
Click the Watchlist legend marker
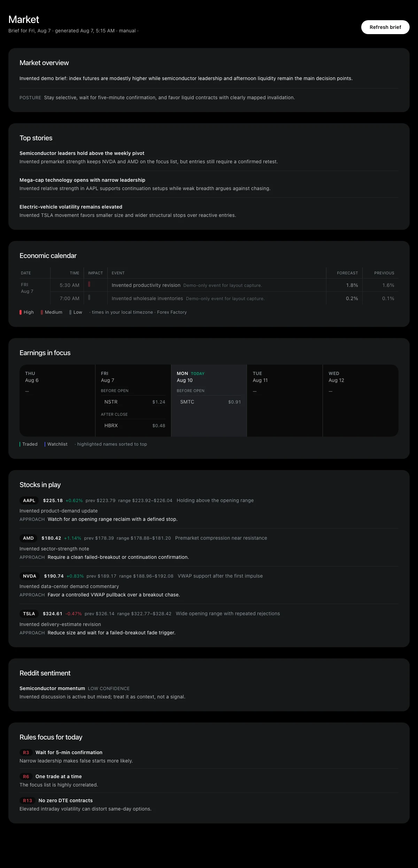[x=45, y=444]
